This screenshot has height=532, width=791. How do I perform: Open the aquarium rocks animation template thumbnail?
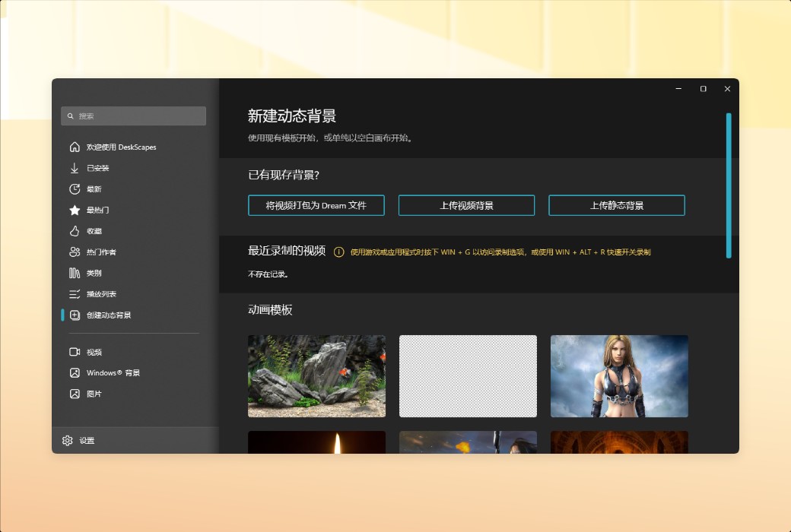(x=316, y=375)
